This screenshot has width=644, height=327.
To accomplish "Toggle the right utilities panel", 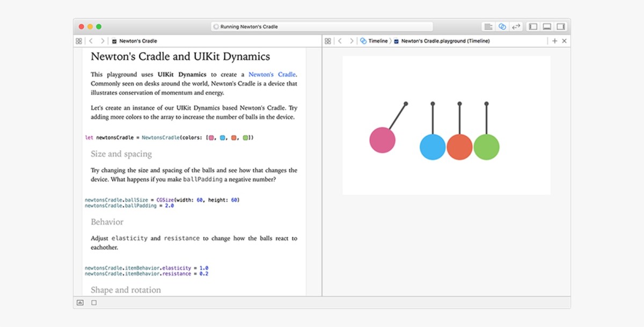I will click(561, 26).
